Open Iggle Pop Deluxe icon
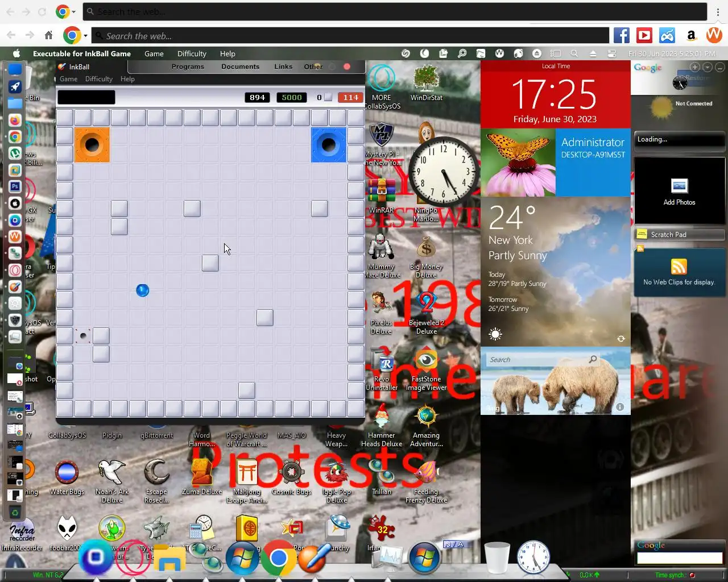Image resolution: width=728 pixels, height=582 pixels. coord(337,481)
